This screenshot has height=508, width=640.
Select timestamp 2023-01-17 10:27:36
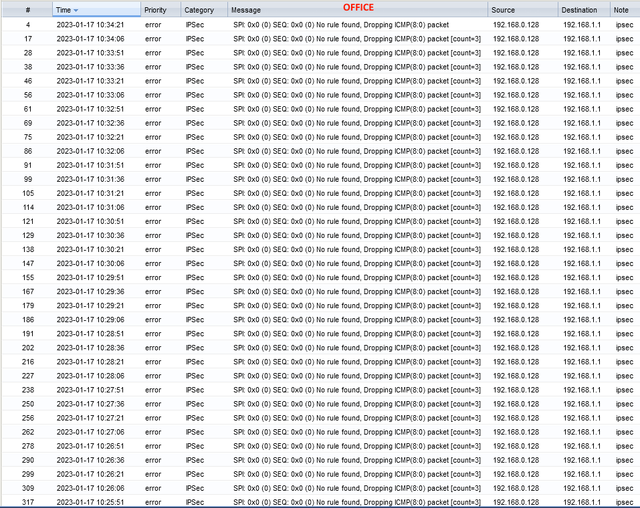pyautogui.click(x=90, y=404)
